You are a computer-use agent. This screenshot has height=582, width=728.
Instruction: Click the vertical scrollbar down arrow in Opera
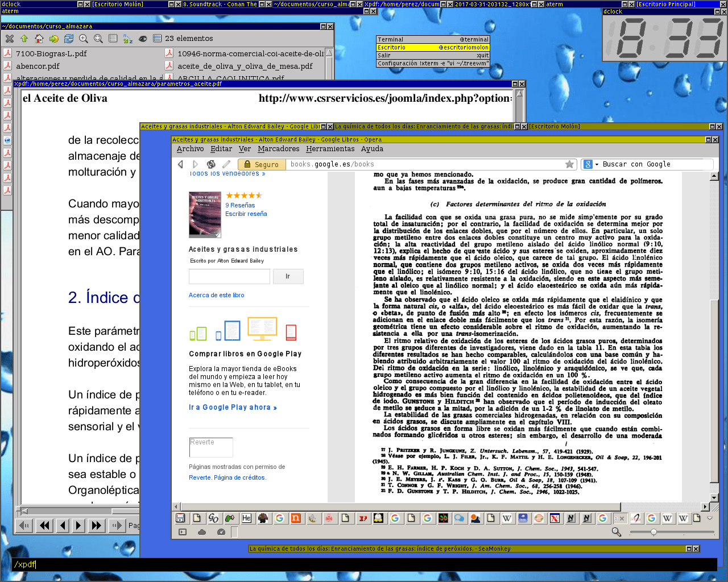(x=714, y=498)
